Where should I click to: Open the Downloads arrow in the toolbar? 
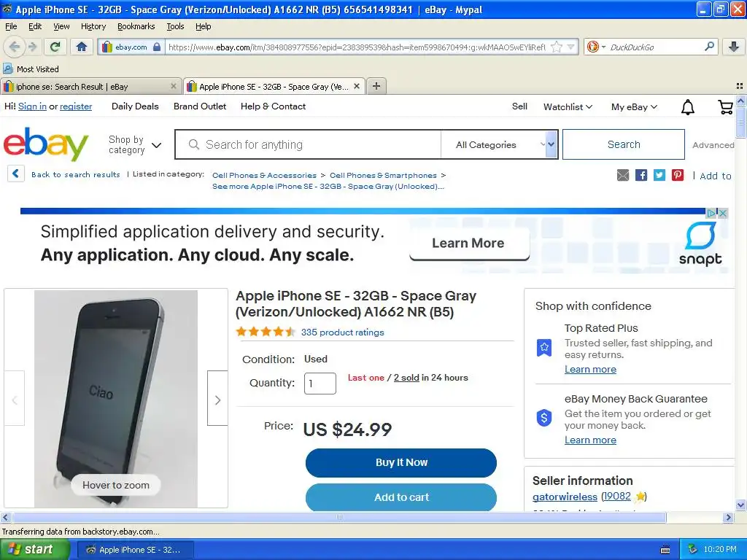click(734, 47)
